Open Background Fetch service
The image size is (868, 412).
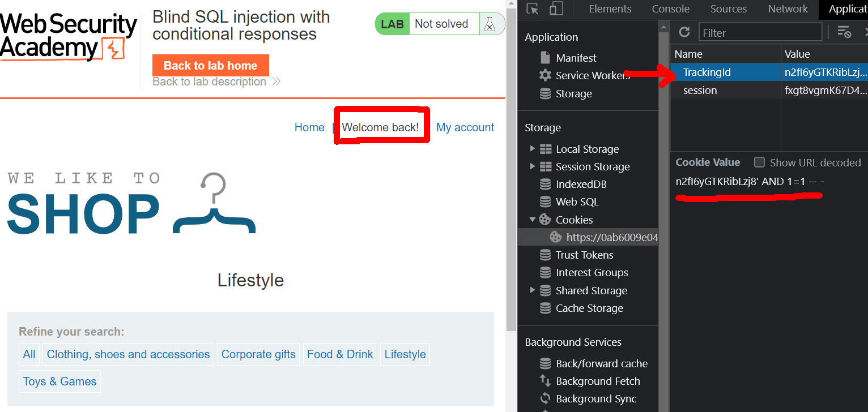point(598,381)
